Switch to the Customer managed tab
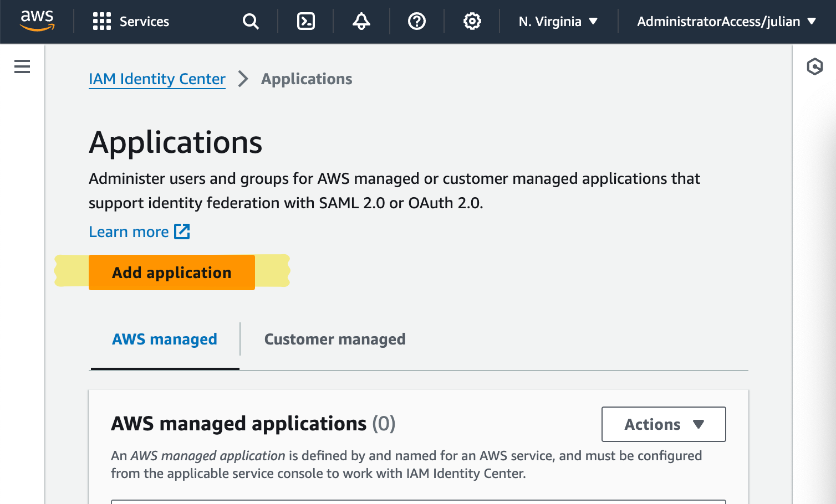The width and height of the screenshot is (836, 504). point(335,338)
